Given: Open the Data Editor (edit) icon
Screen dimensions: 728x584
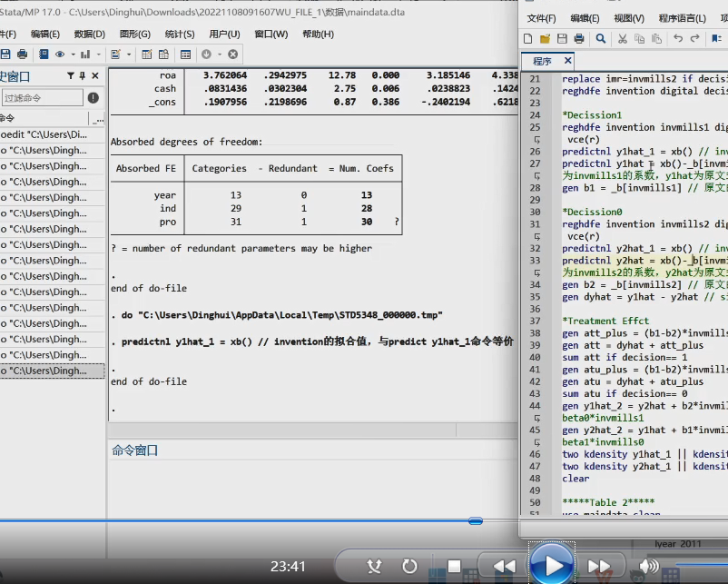Looking at the screenshot, I should [147, 54].
